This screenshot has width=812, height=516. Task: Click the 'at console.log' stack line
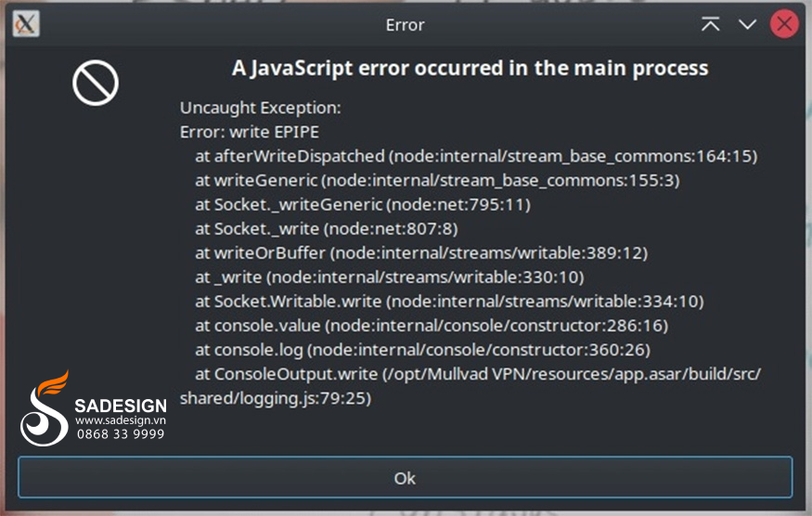[422, 350]
